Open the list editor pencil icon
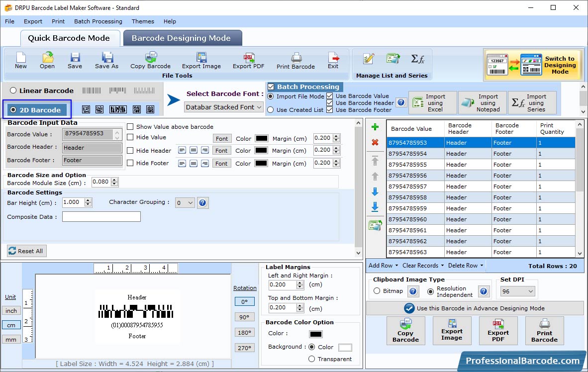This screenshot has width=588, height=372. point(369,59)
